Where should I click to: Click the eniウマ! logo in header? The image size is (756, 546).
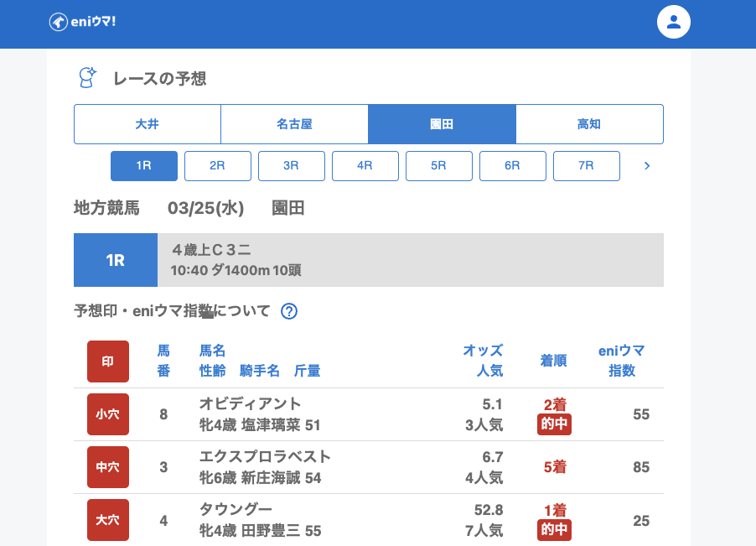[82, 22]
